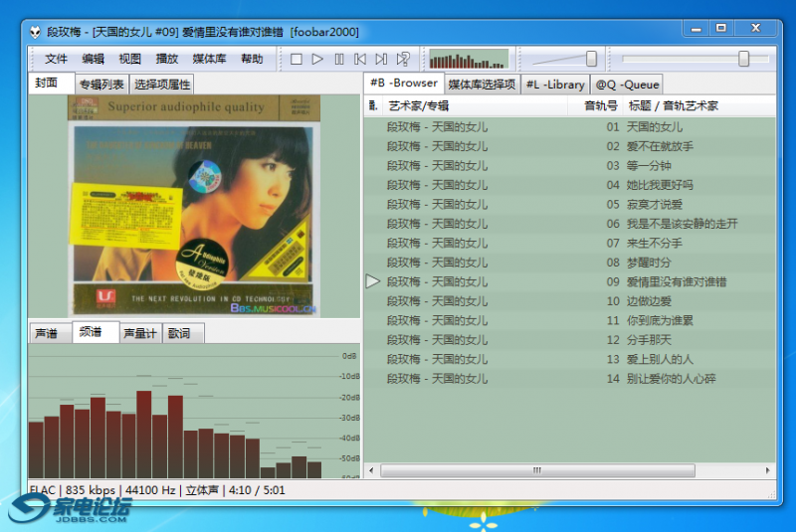Open the 文件 menu
This screenshot has height=532, width=796.
(x=56, y=60)
